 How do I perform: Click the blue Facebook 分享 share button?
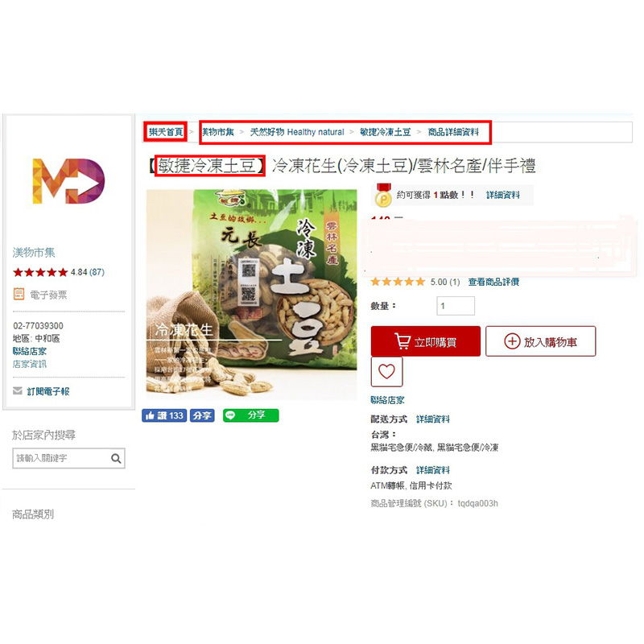click(202, 415)
